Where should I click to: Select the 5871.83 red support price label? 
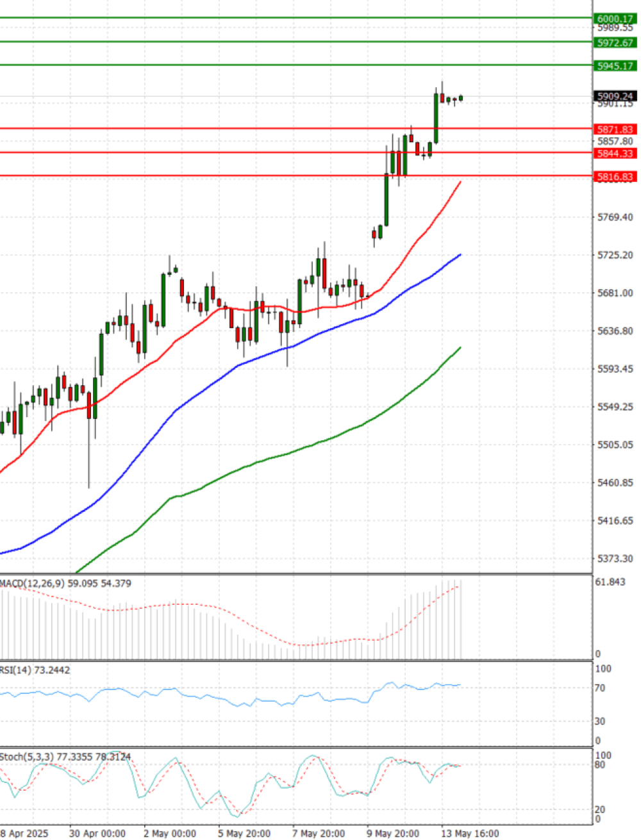(x=615, y=129)
